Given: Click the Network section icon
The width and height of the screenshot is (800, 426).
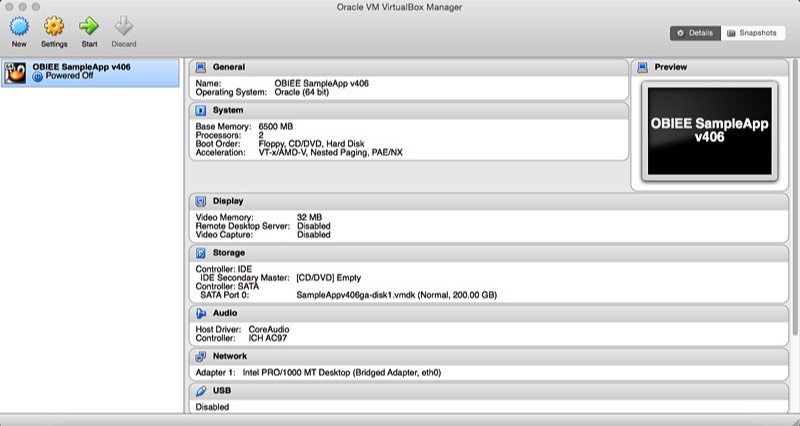Looking at the screenshot, I should [201, 357].
